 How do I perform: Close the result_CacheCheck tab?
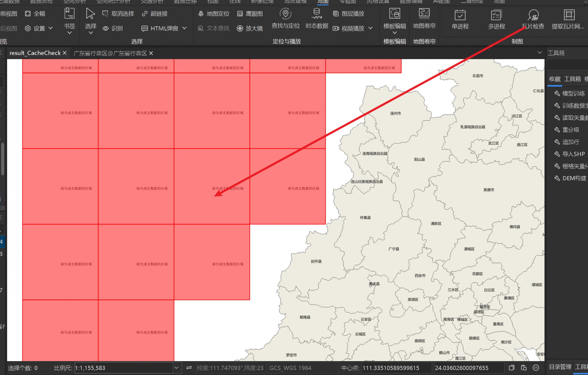coord(65,53)
